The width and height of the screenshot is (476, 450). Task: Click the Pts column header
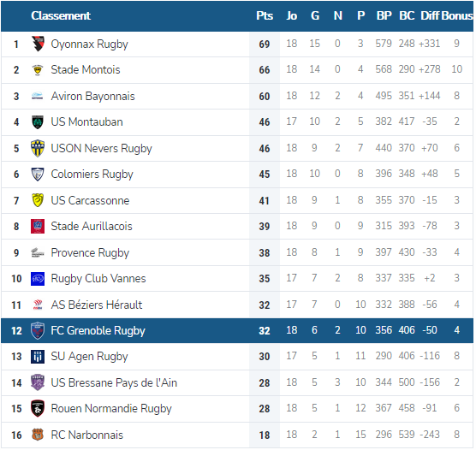pyautogui.click(x=265, y=15)
